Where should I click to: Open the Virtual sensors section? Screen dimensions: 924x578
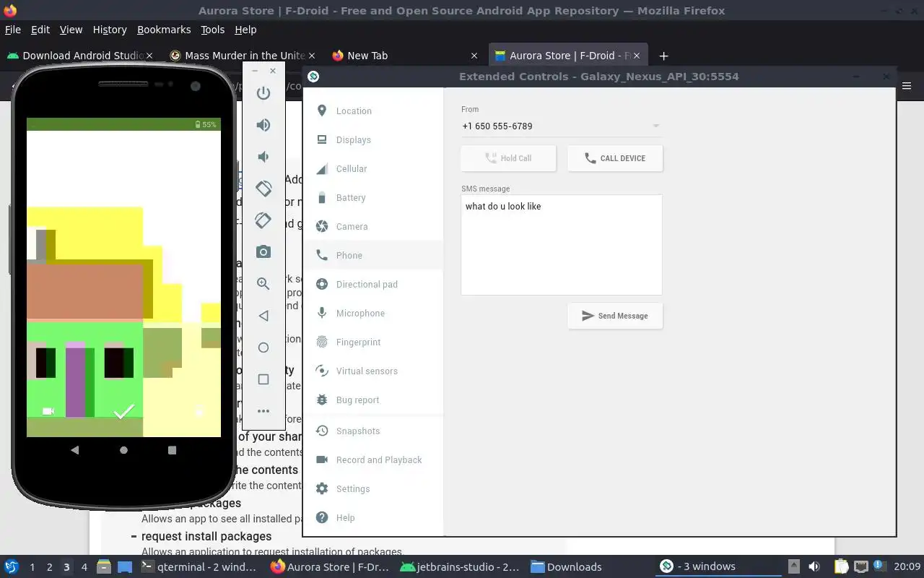tap(372, 371)
